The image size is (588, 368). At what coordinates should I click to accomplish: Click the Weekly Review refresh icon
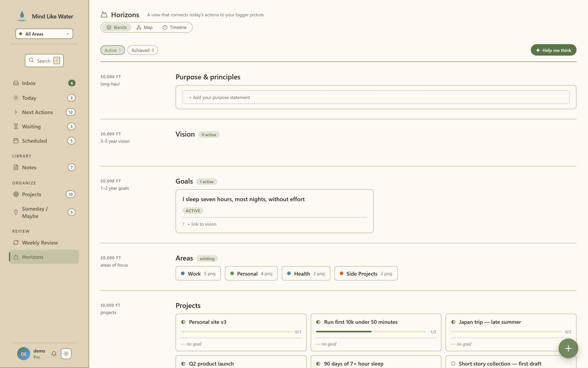(16, 242)
